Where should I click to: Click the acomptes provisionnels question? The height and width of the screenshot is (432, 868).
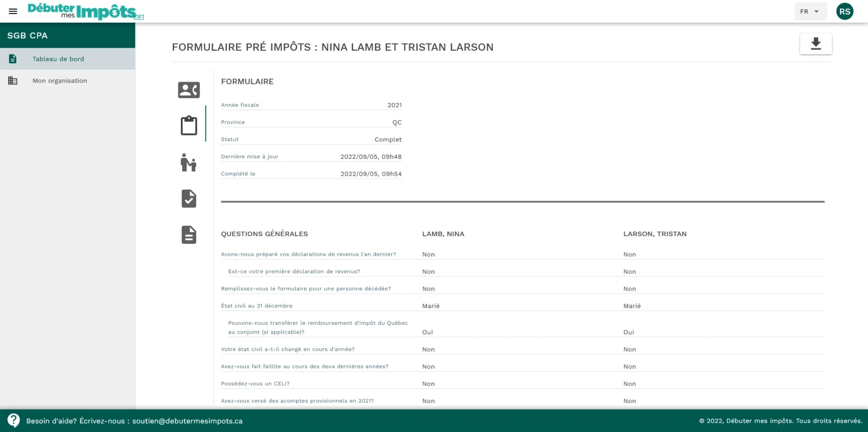pyautogui.click(x=297, y=401)
